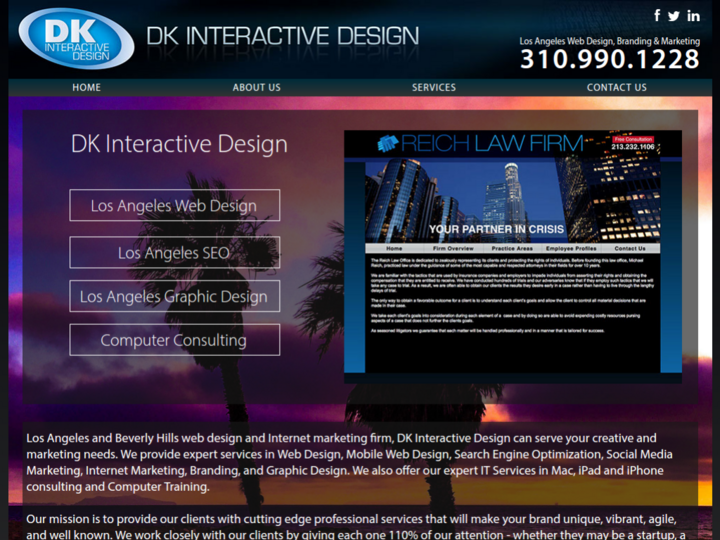
Task: Open the LinkedIn icon in the header
Action: coord(693,16)
